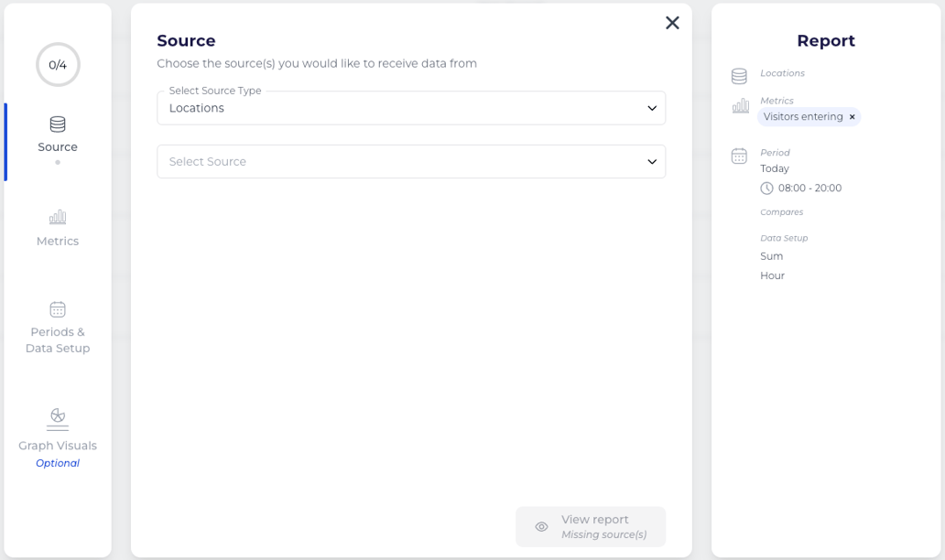Click the Metrics chart icon in Report panel
The image size is (945, 560).
tap(740, 106)
